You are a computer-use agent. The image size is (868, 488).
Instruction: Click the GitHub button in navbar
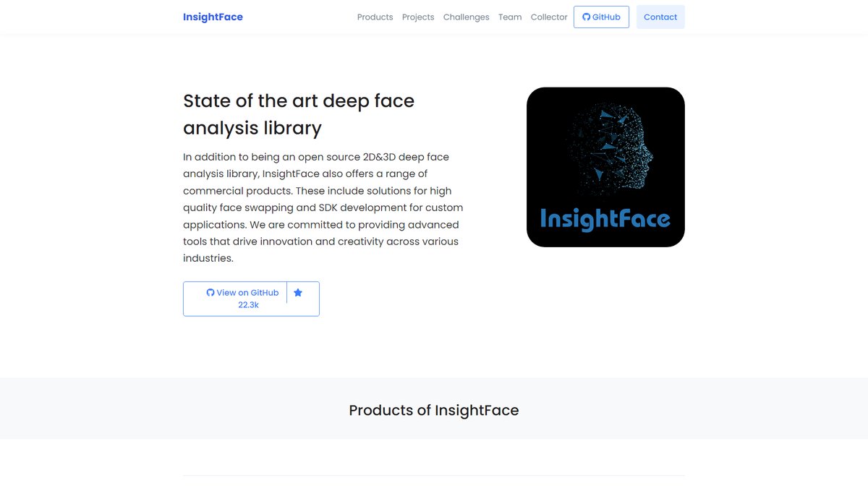pos(601,17)
